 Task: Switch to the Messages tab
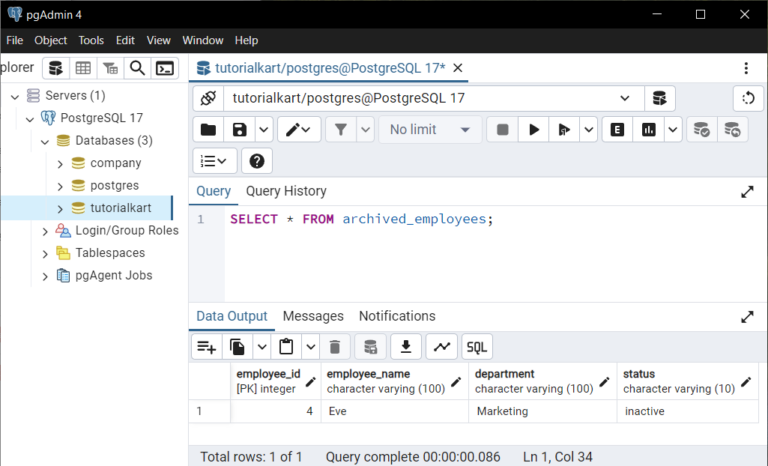point(313,316)
